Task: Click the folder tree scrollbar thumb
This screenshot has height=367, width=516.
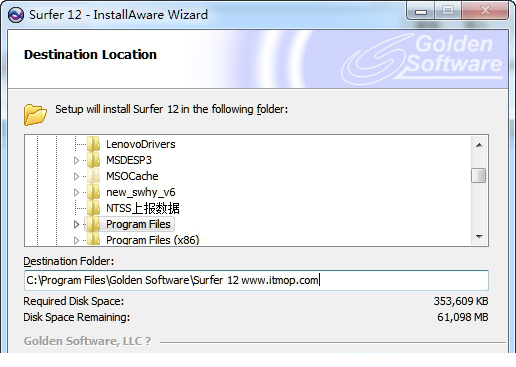Action: click(479, 176)
